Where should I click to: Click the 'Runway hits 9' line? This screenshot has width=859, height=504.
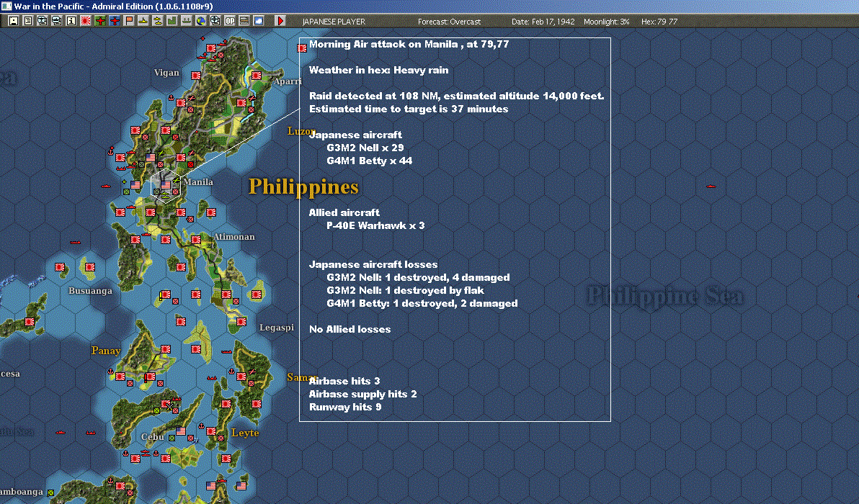pos(345,407)
